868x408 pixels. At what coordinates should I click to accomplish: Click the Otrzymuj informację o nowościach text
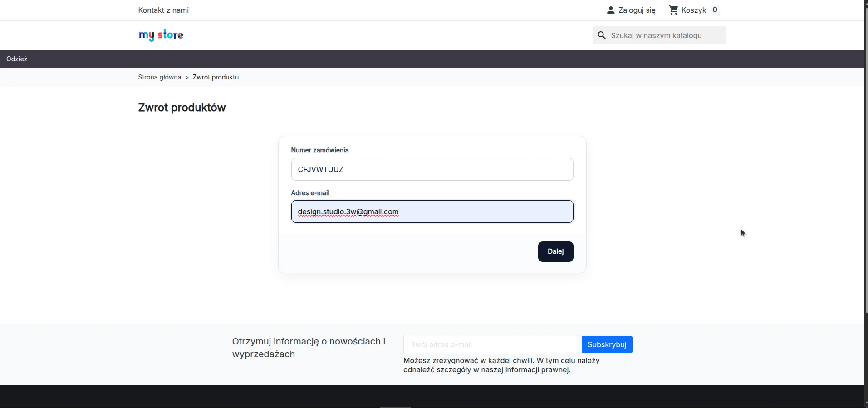(x=309, y=348)
